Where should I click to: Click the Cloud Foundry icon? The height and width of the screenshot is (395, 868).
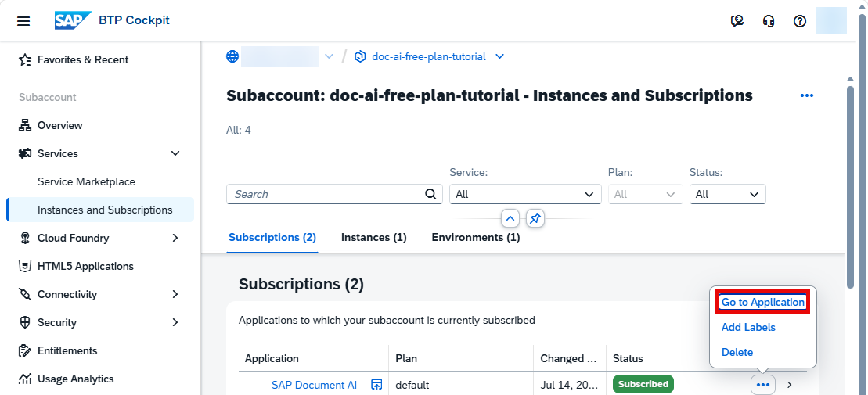click(25, 238)
